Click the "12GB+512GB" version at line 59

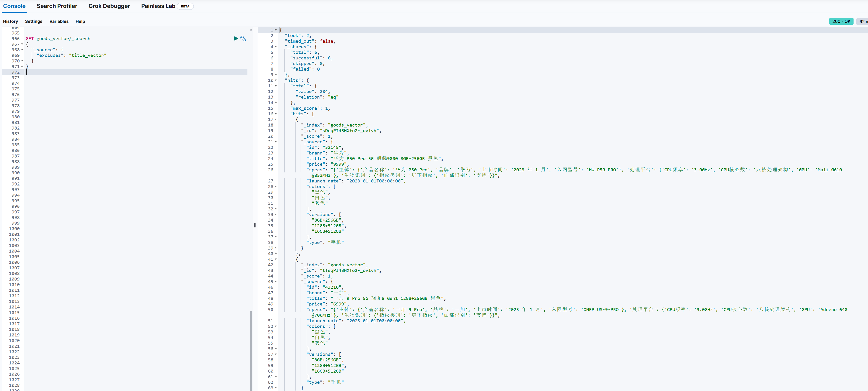click(x=329, y=366)
